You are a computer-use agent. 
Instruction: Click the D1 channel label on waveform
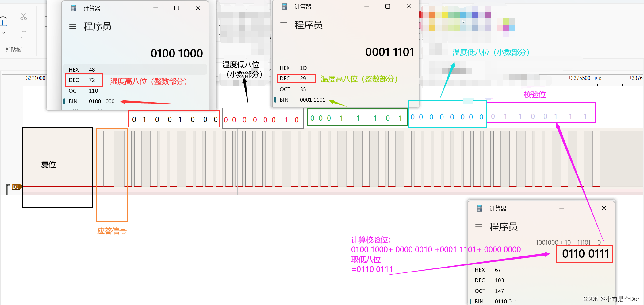tap(17, 187)
